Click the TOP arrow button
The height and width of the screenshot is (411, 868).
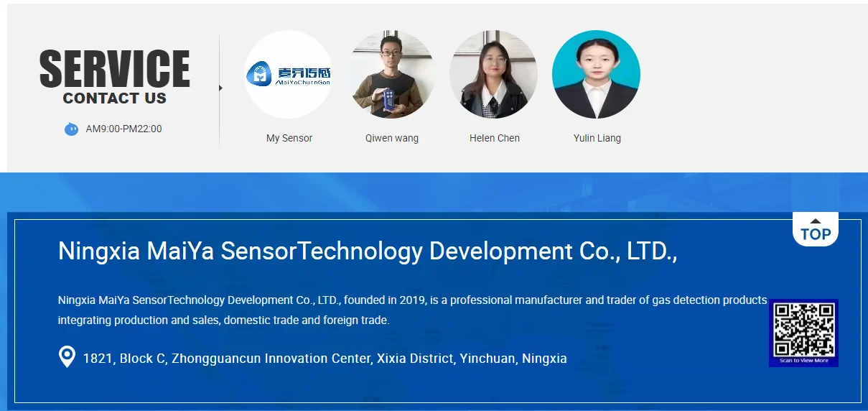(816, 229)
